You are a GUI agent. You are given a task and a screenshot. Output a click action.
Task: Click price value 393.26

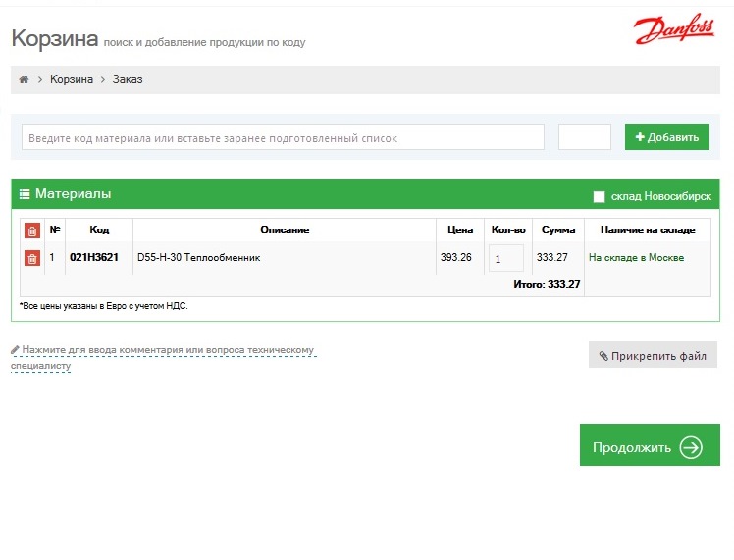(456, 257)
